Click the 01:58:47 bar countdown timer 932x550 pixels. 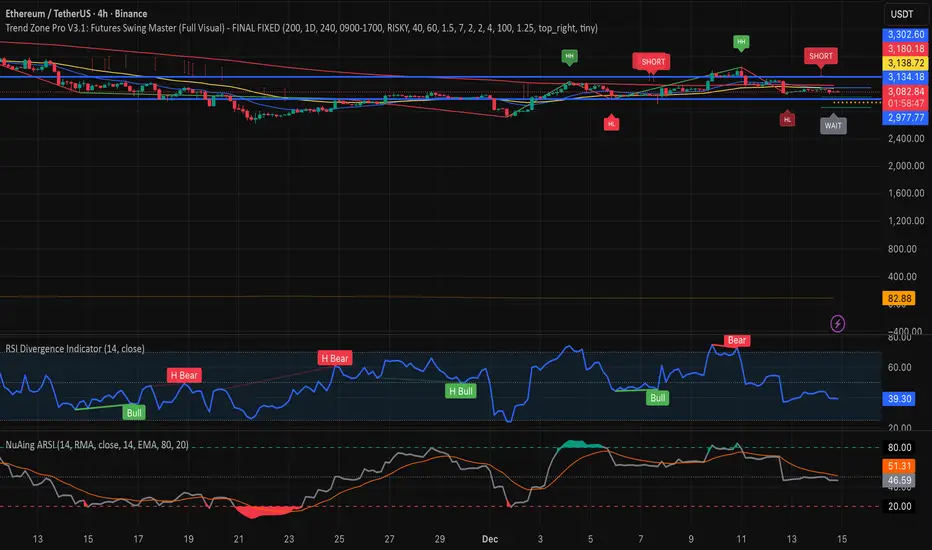[x=904, y=104]
